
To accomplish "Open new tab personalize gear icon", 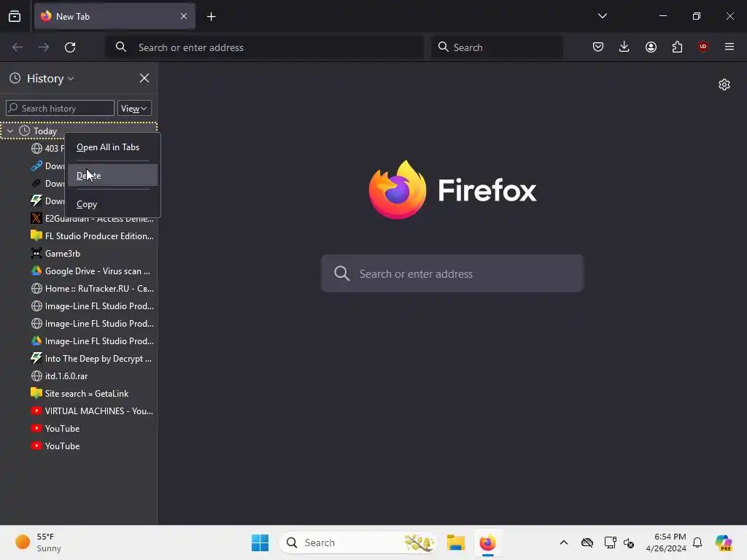I will pyautogui.click(x=724, y=85).
